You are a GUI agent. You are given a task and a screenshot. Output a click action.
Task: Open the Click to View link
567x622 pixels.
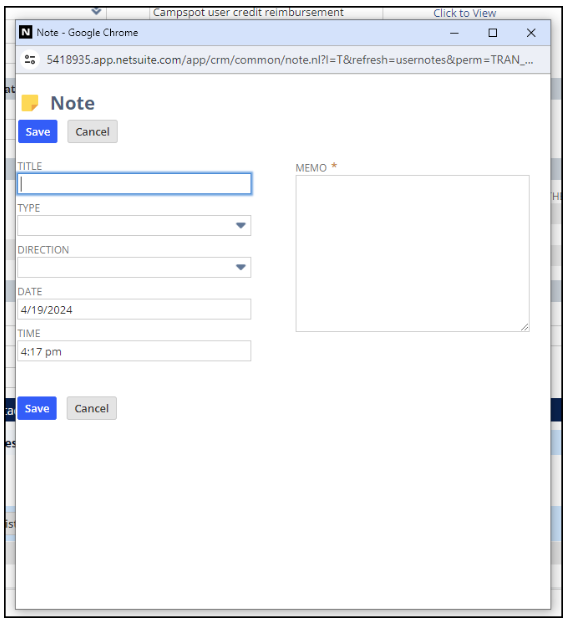coord(465,13)
